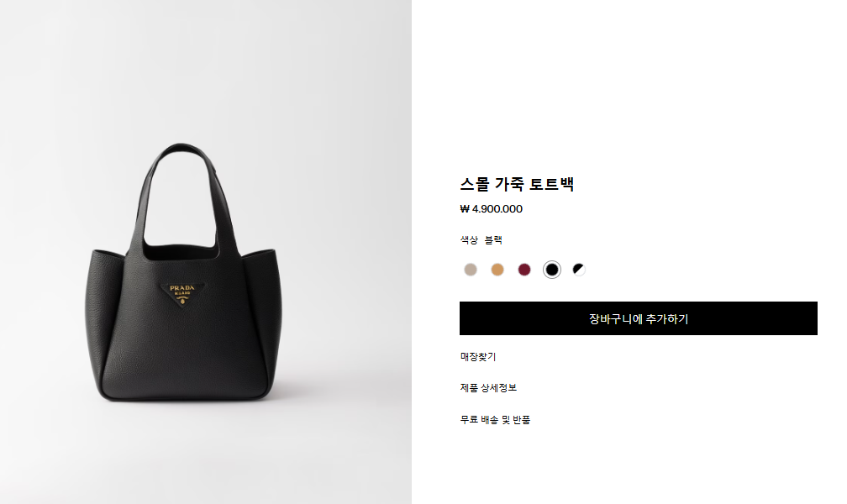Select the solid black color option
847x504 pixels.
[552, 270]
